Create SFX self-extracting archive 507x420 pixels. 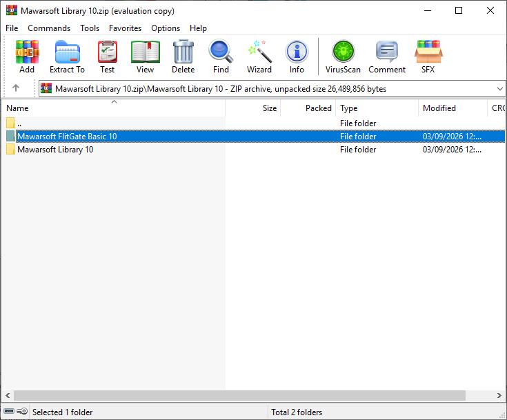tap(428, 57)
